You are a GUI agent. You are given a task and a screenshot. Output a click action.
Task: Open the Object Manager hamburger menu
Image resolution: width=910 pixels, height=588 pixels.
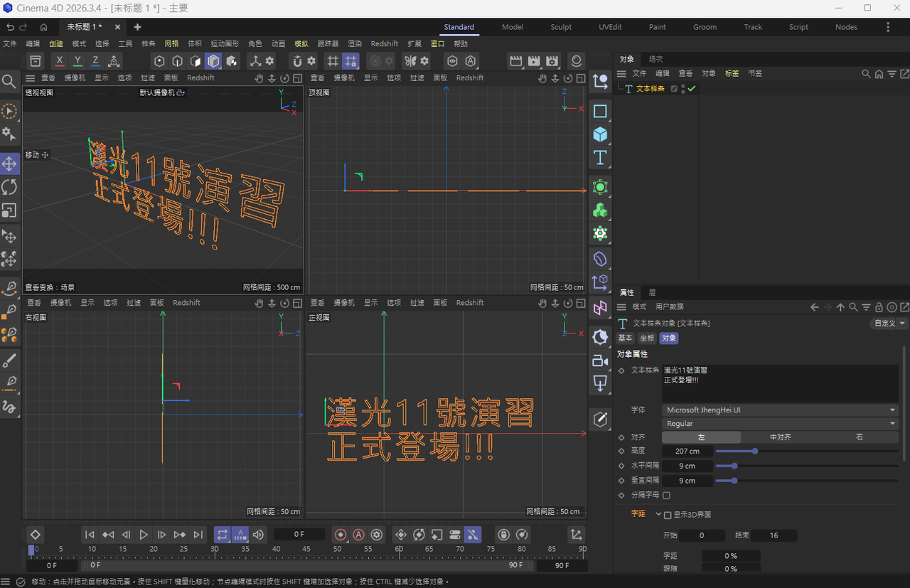(621, 73)
